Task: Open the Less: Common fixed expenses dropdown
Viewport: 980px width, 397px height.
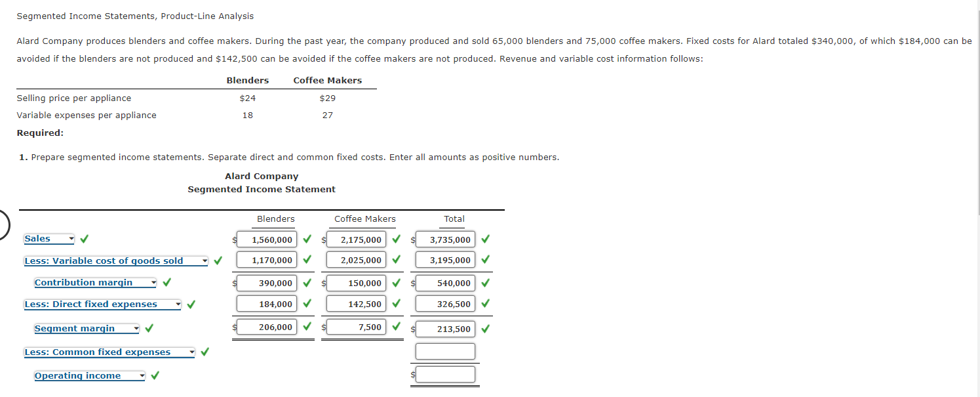Action: pyautogui.click(x=109, y=352)
